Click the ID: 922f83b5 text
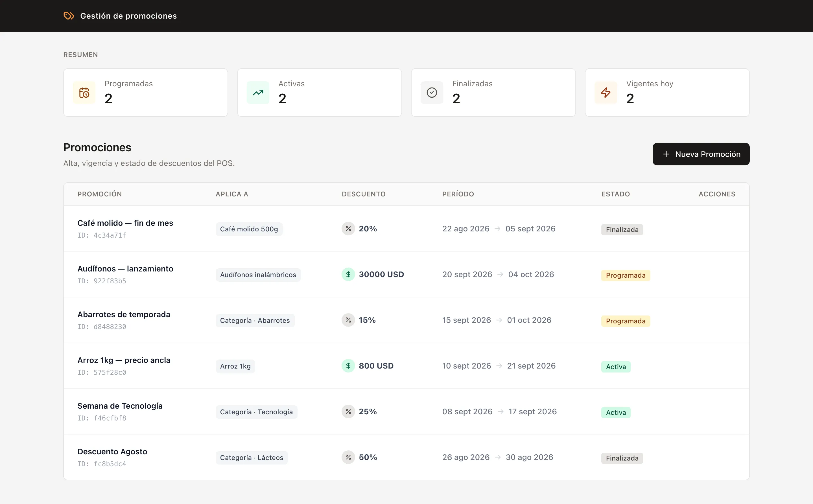Viewport: 813px width, 504px height. pyautogui.click(x=102, y=281)
